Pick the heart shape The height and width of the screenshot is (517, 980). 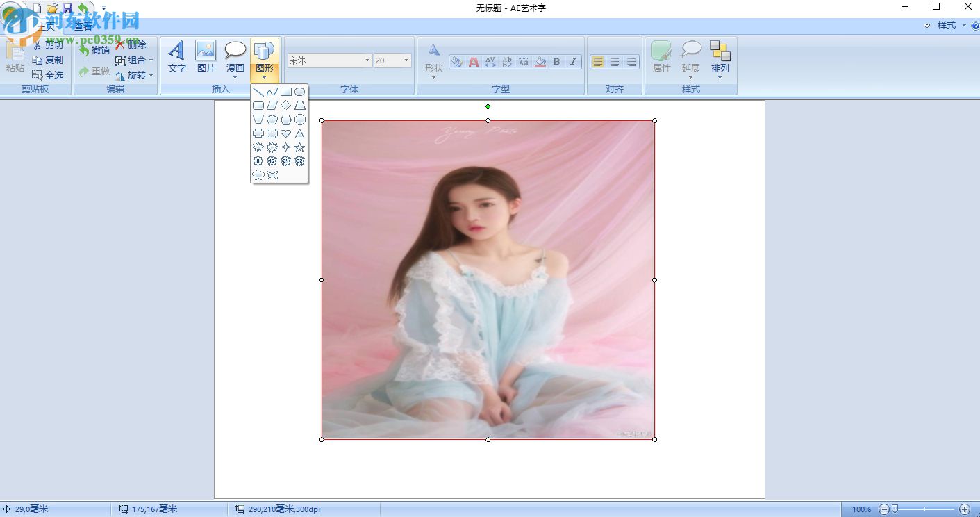[286, 133]
